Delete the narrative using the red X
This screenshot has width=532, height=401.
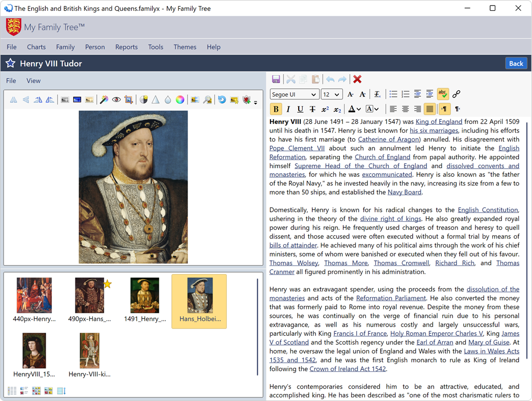pos(357,79)
